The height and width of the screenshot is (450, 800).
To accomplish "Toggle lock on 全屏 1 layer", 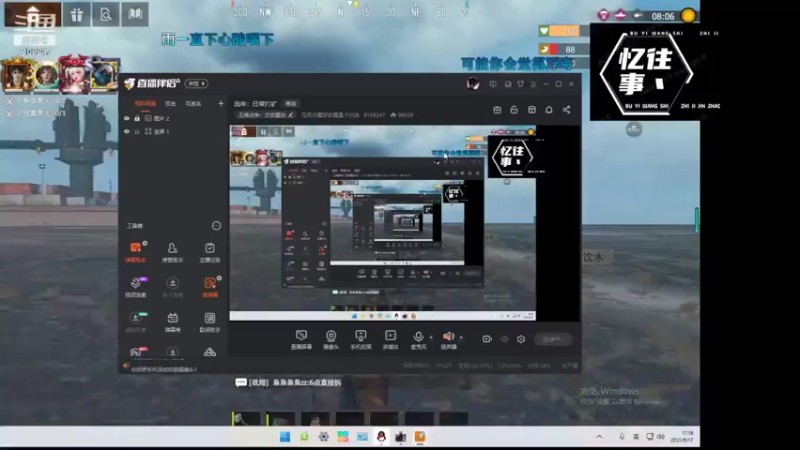I will coord(137,131).
